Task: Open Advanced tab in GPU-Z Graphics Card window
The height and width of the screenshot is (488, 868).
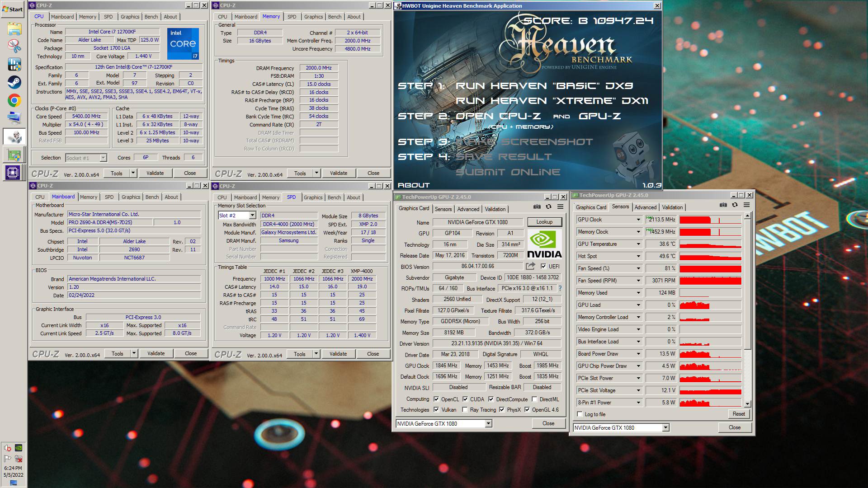Action: pos(468,209)
